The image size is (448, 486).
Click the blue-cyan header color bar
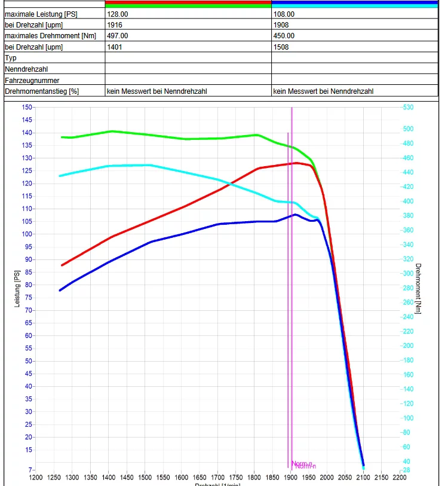(354, 4)
